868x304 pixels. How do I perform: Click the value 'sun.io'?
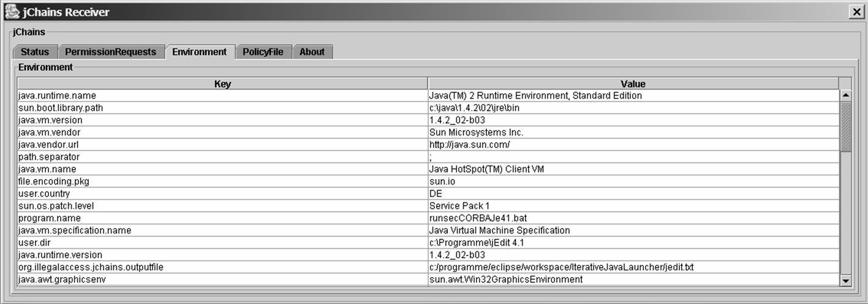[x=633, y=181]
